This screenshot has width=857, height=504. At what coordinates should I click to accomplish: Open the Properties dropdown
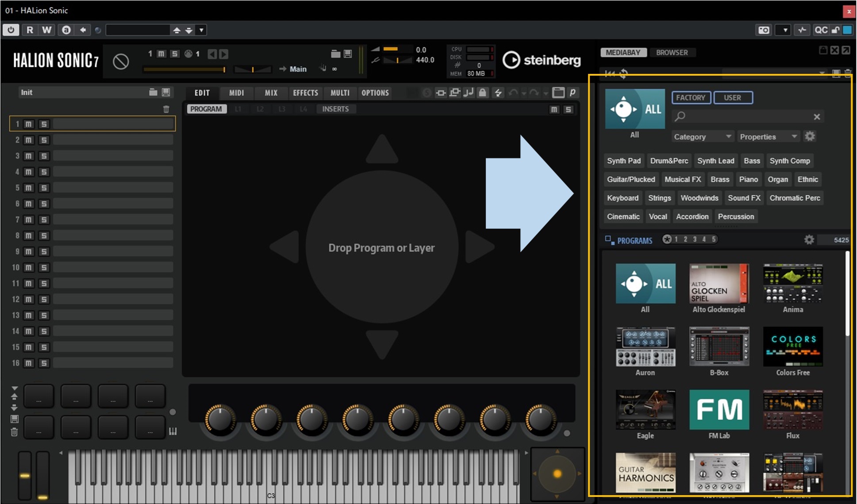tap(769, 137)
